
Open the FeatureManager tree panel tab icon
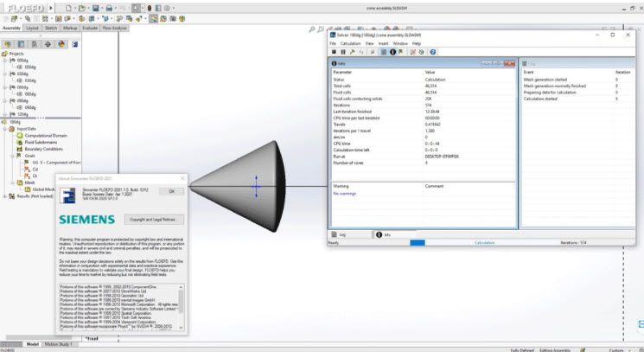click(8, 44)
